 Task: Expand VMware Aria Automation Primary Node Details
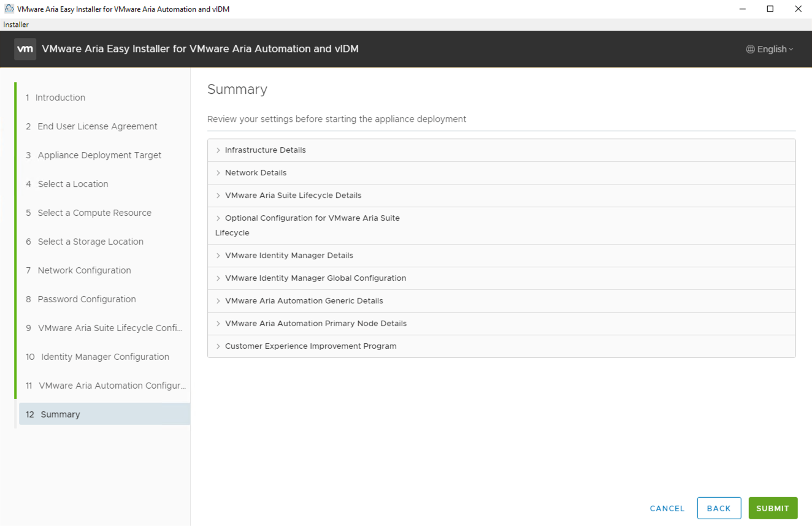coord(502,324)
